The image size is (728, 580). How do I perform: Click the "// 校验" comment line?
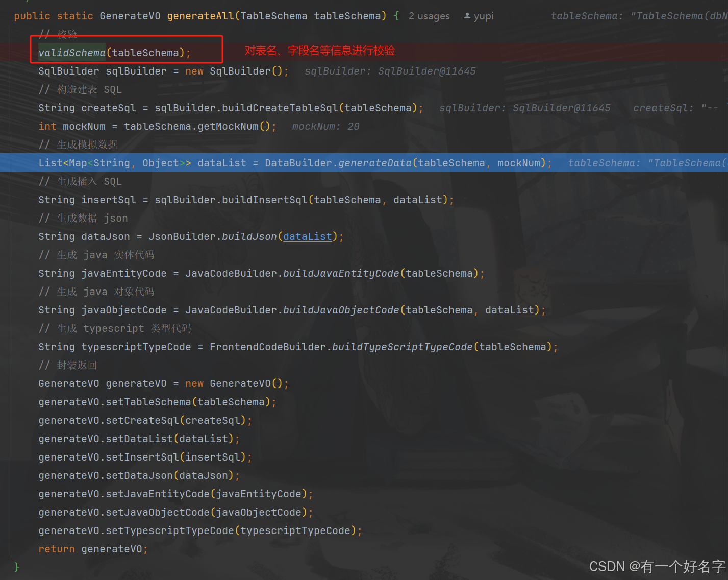coord(58,34)
